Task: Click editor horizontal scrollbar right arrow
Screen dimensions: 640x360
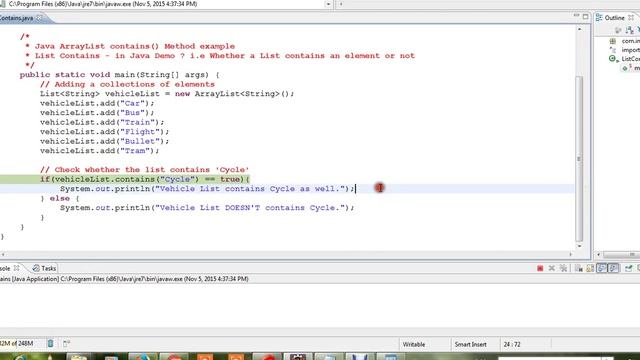Action: point(571,254)
